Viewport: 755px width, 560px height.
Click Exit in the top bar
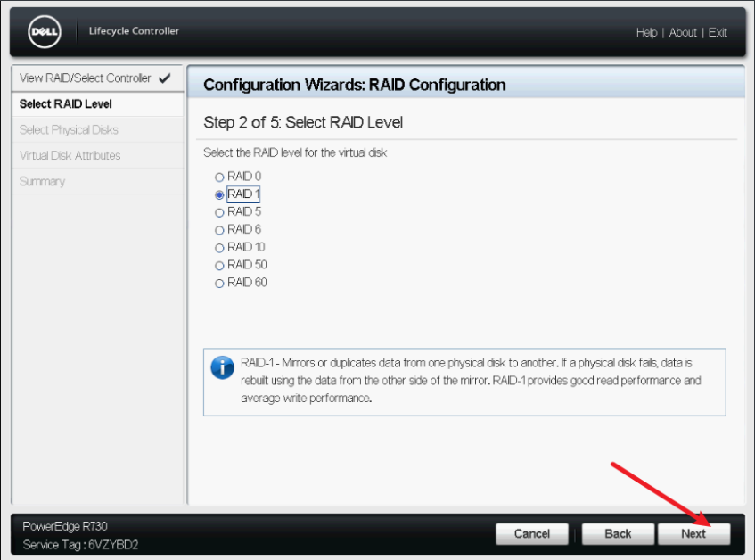tap(718, 32)
